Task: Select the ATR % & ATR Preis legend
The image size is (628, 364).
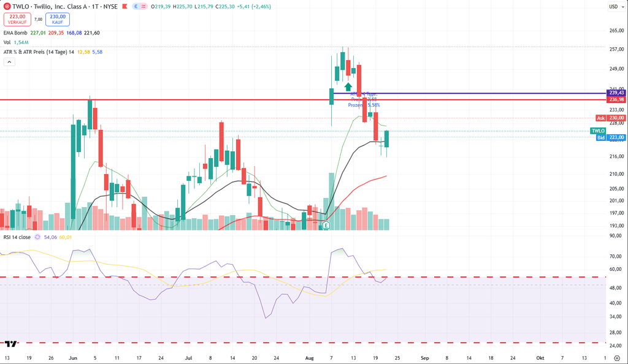Action: tap(39, 52)
